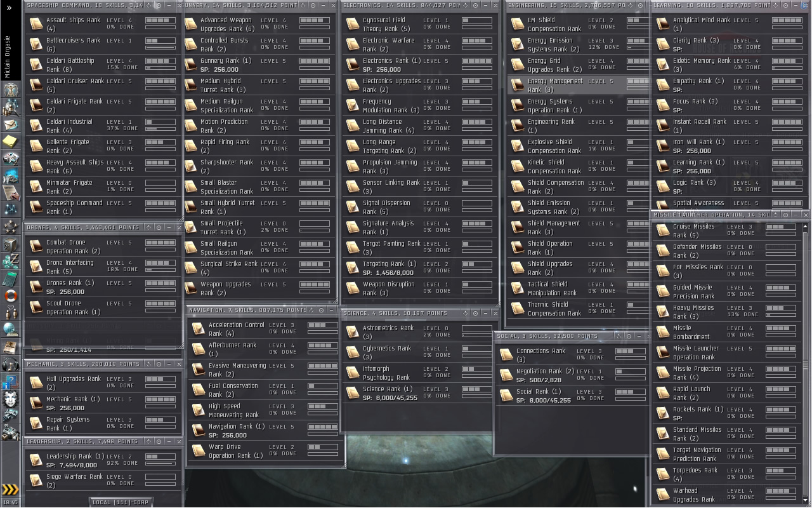The image size is (812, 508).
Task: Toggle sun-shaped pin icon in Spaceship Command header
Action: (x=148, y=5)
